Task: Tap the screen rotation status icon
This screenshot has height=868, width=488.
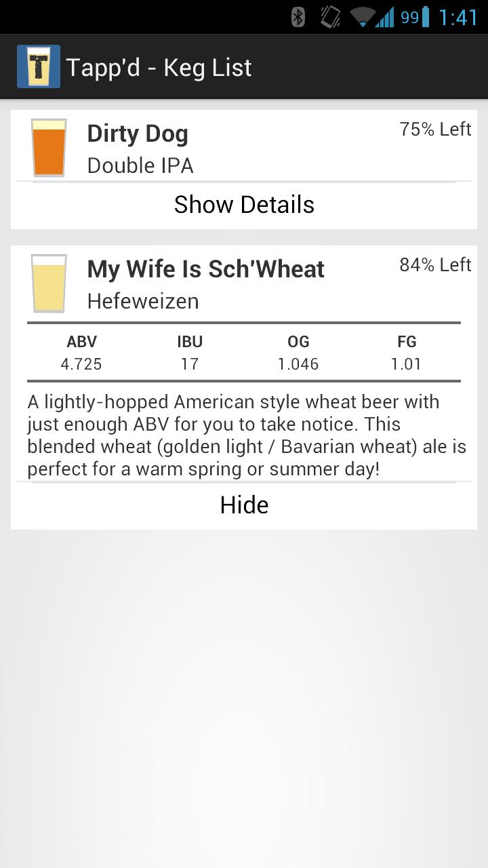Action: 330,16
